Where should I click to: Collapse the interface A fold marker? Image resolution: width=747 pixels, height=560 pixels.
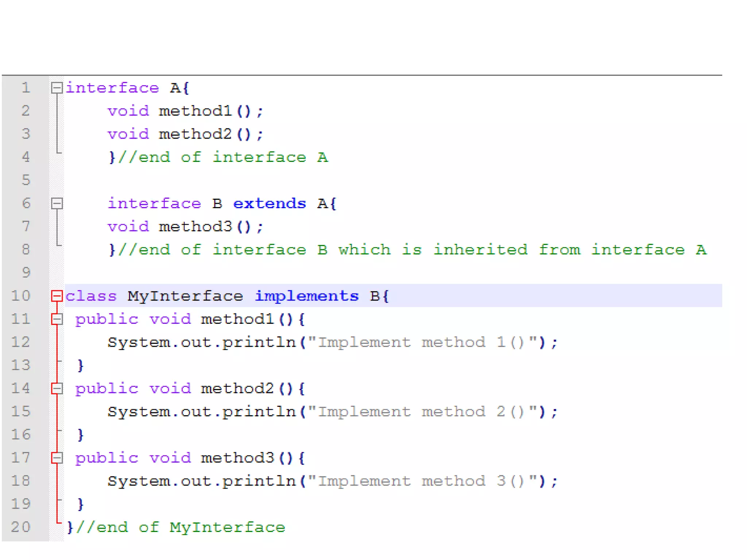click(x=57, y=88)
